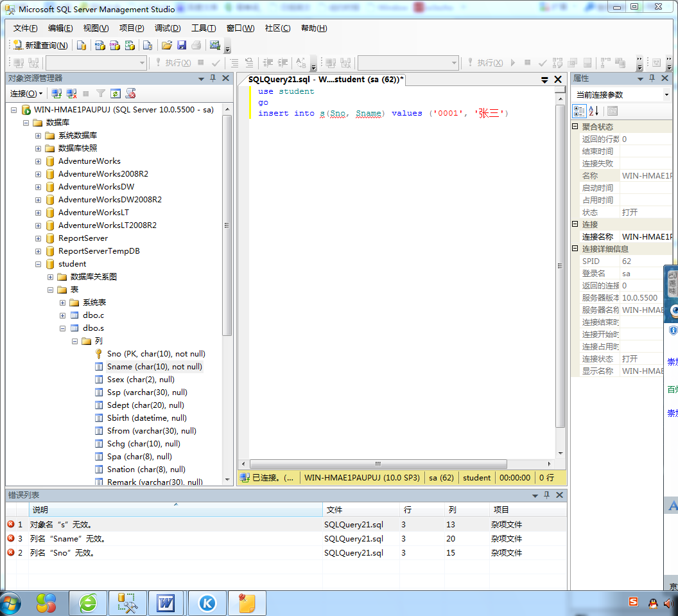This screenshot has width=678, height=616.
Task: Open the Tools (工具) menu
Action: click(x=203, y=28)
